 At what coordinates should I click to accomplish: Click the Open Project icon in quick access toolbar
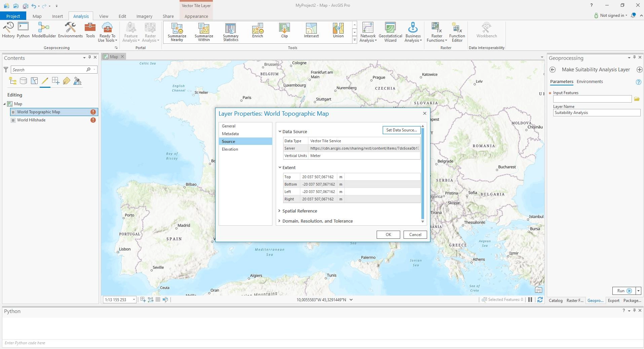click(x=16, y=6)
